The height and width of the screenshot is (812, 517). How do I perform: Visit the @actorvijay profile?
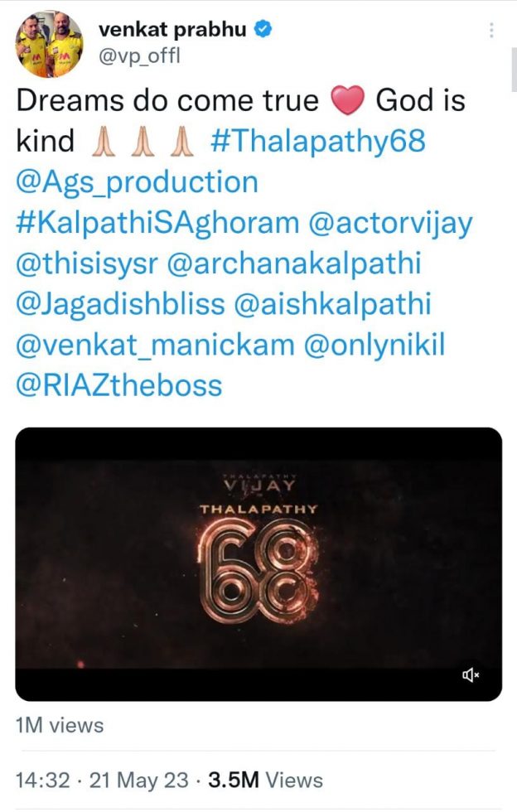tap(390, 225)
